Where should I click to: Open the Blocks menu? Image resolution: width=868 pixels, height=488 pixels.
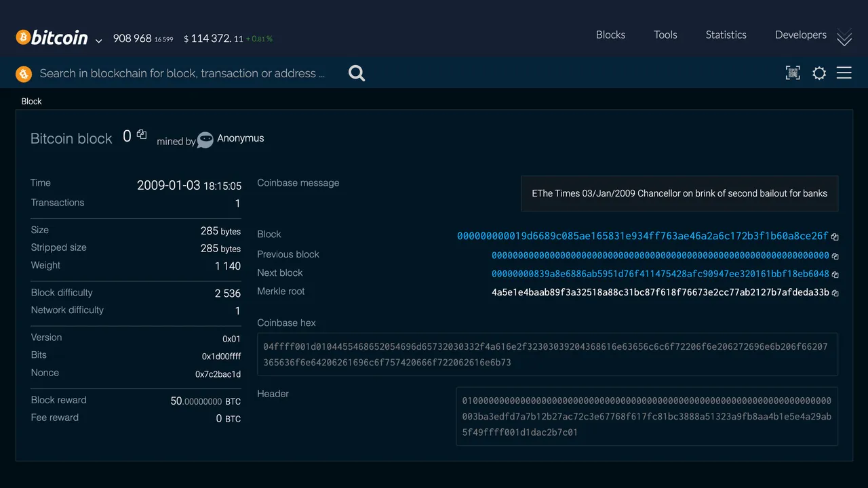(610, 35)
